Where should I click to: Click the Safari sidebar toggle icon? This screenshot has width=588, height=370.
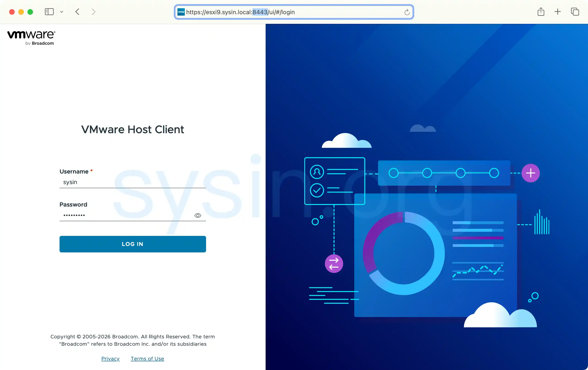tap(49, 12)
